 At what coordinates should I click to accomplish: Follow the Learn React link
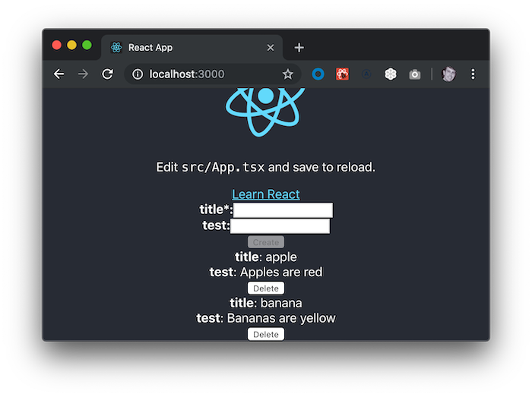coord(266,194)
